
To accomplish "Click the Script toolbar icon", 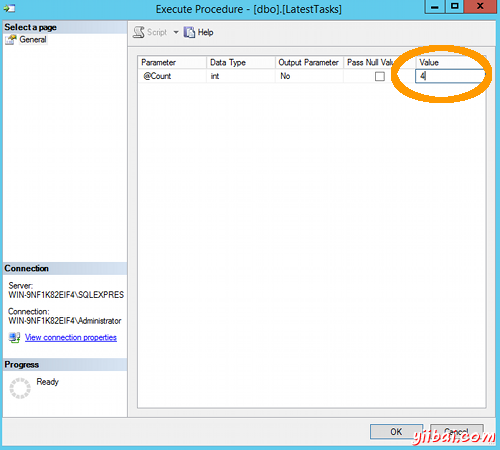I will pyautogui.click(x=139, y=32).
